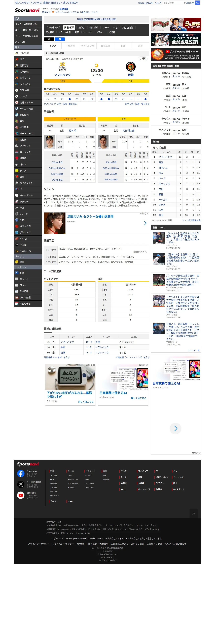Toggle 通知 for this game

(143, 59)
